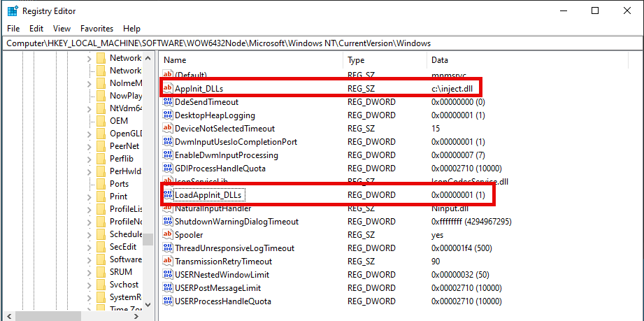The width and height of the screenshot is (644, 321).
Task: Select the TransmissionRetryTimeout string icon
Action: 168,262
